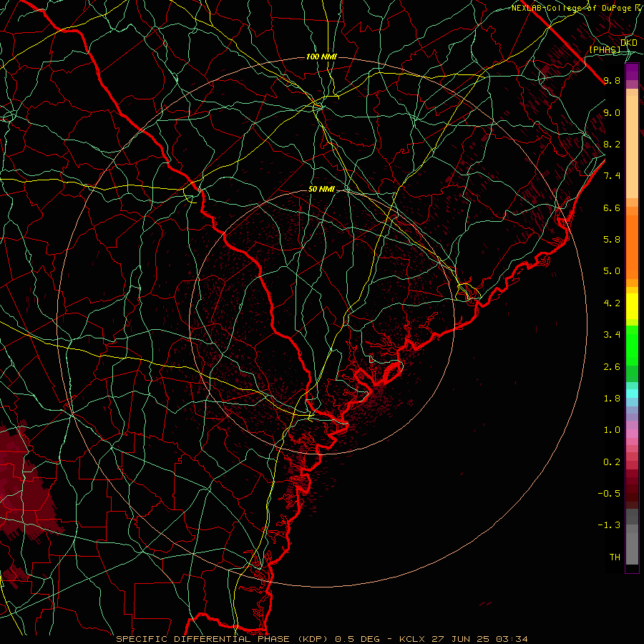Viewport: 644px width, 644px height.
Task: Click the Specific Differential Phase KCLX caption
Action: [x=321, y=639]
